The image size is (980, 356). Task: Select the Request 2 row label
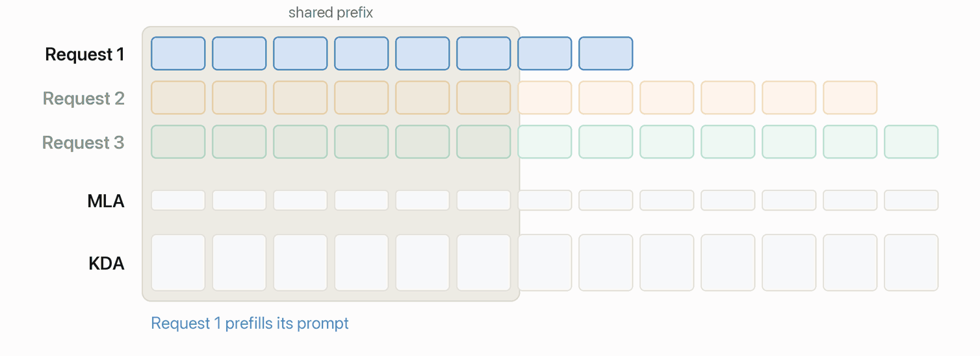[83, 98]
